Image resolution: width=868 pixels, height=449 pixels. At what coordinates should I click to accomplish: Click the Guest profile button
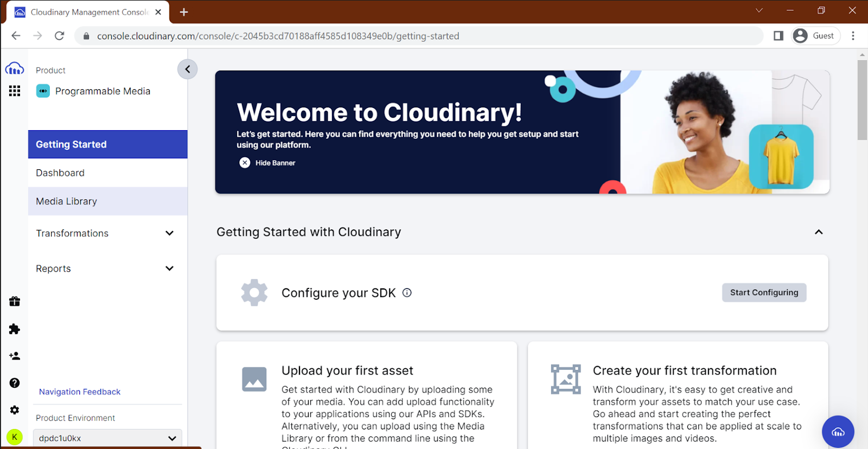coord(816,36)
